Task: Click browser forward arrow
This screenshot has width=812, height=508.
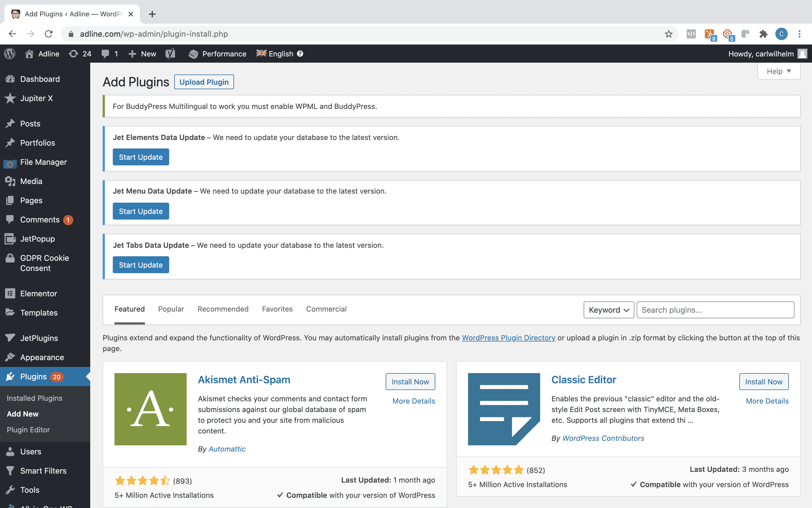Action: pyautogui.click(x=30, y=34)
